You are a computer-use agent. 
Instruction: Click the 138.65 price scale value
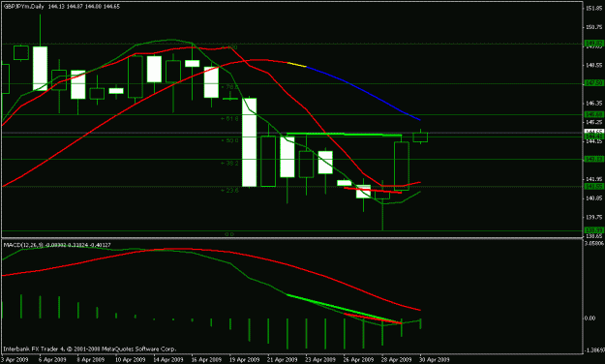tap(593, 236)
